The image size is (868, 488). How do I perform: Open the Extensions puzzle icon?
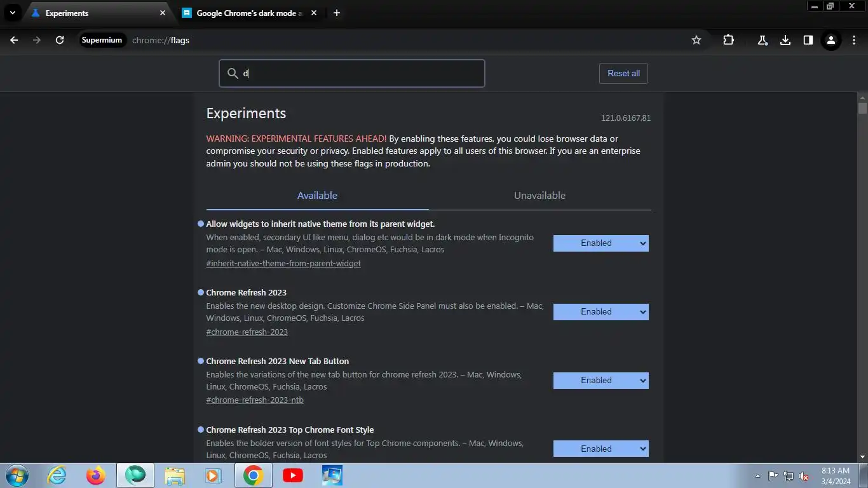pyautogui.click(x=729, y=40)
